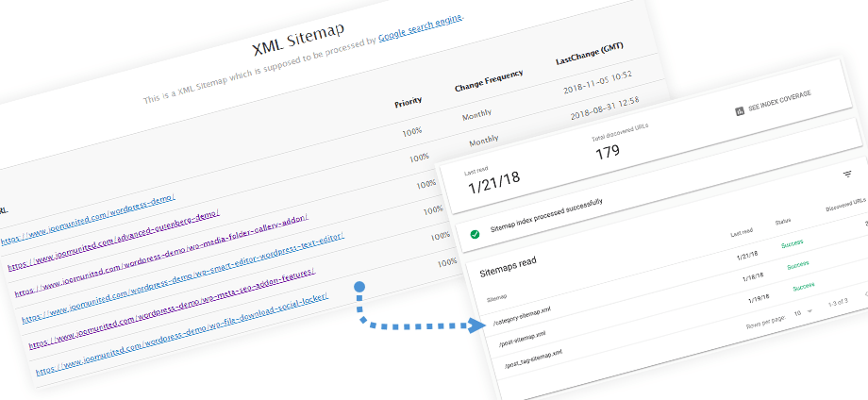Click the green success checkmark icon

point(475,233)
